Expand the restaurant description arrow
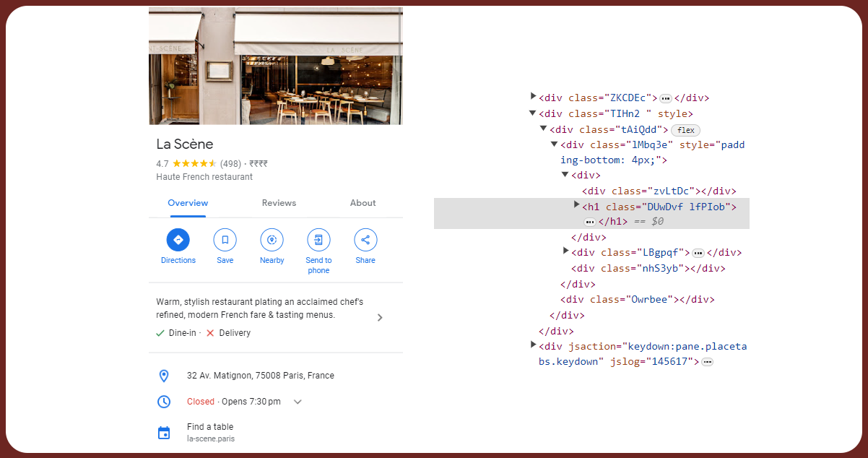The width and height of the screenshot is (868, 458). click(380, 317)
